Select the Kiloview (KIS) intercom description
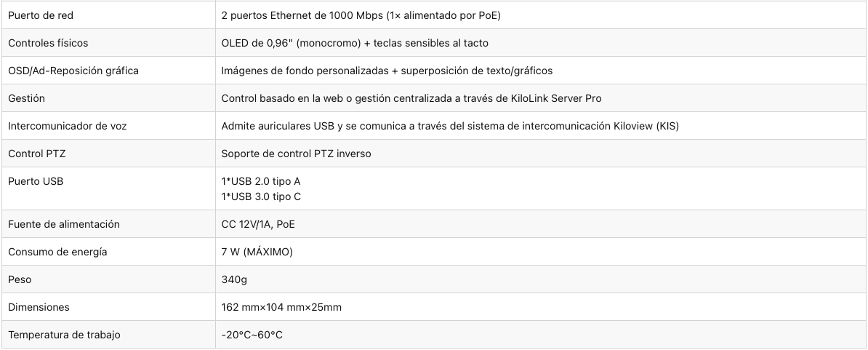Image resolution: width=868 pixels, height=350 pixels. [450, 126]
